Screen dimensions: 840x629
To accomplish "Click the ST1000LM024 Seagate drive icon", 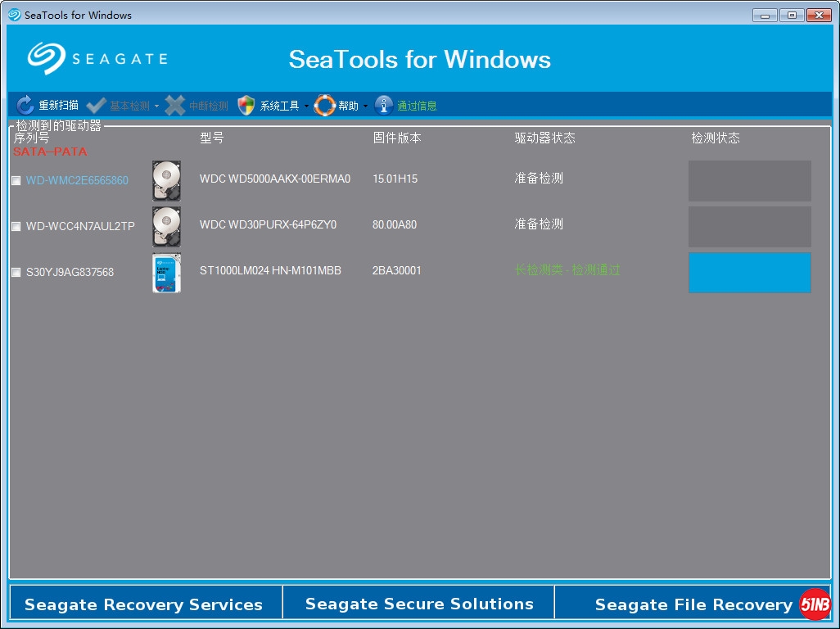I will tap(166, 272).
